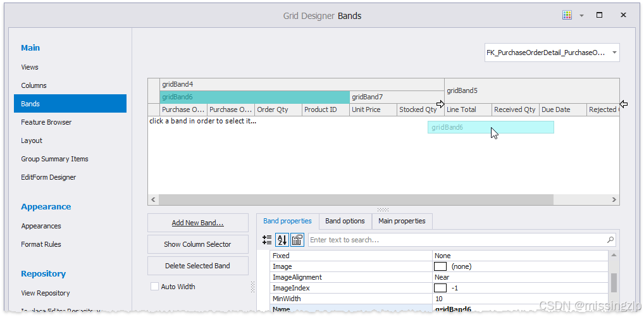
Task: Switch to Categorized property view icon
Action: pos(267,240)
